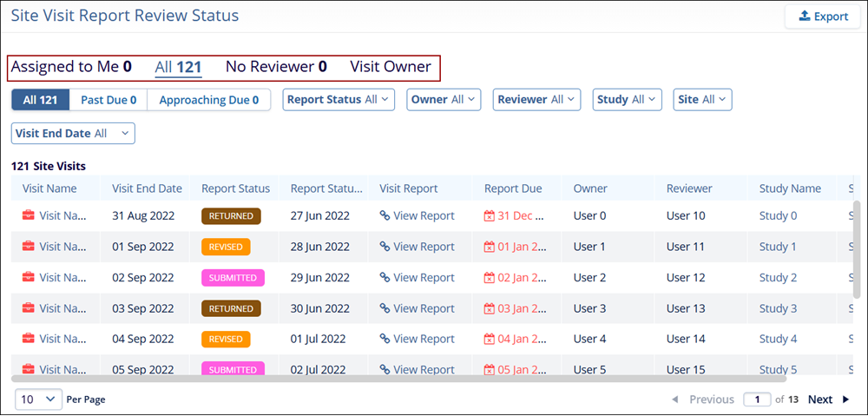Screen dimensions: 868x416
Task: Click the upload icon on the Export button
Action: point(804,17)
